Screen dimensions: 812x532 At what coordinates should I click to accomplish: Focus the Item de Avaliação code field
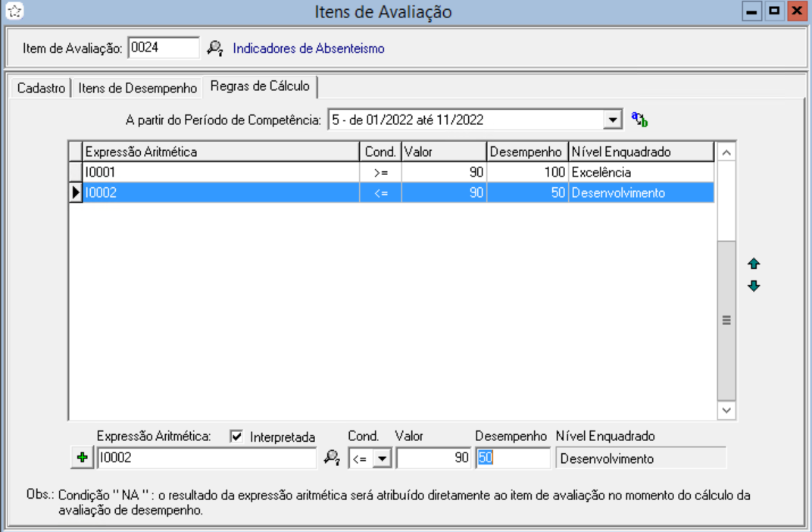coord(163,48)
